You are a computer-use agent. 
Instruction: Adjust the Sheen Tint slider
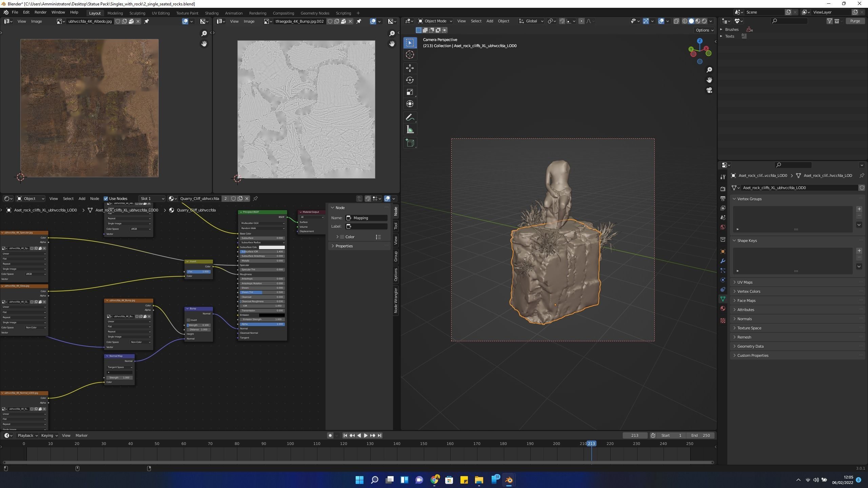[x=262, y=292]
